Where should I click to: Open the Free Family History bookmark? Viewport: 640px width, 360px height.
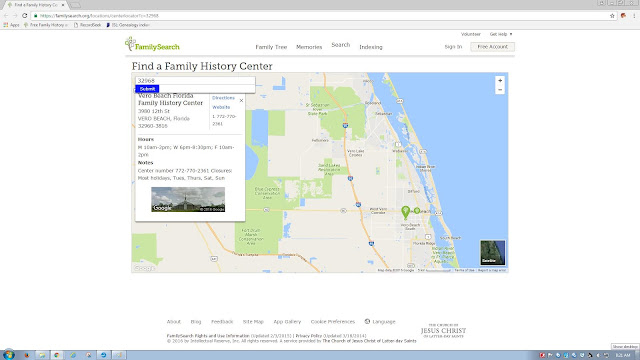[x=46, y=25]
